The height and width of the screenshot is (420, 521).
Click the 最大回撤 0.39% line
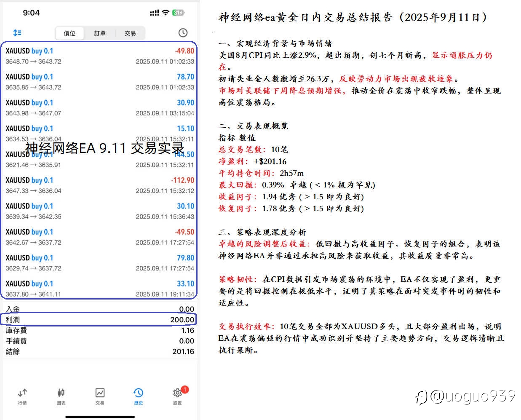click(297, 185)
